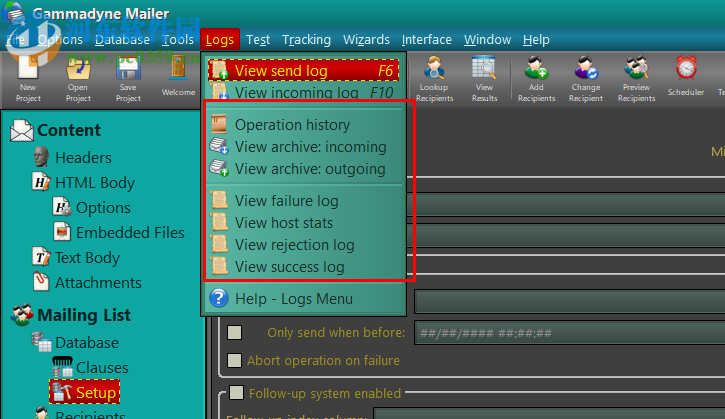Open the Tools menu

click(178, 40)
